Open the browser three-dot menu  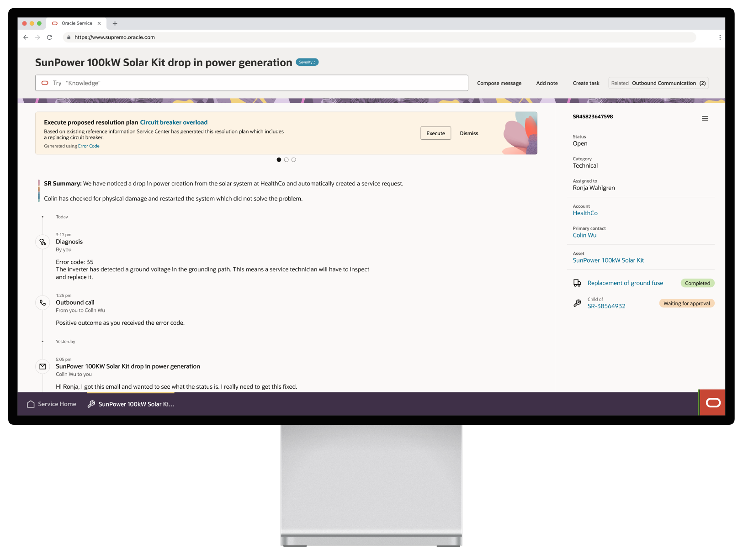click(x=720, y=37)
